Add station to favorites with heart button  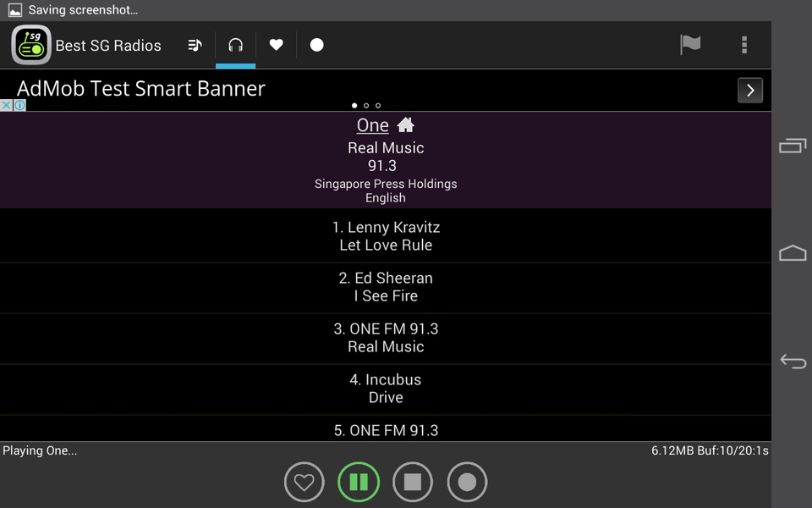click(x=304, y=482)
